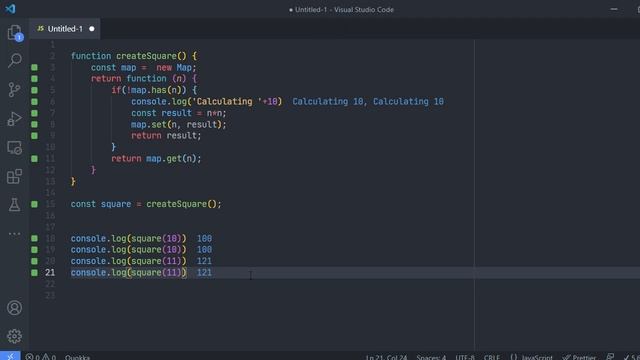Change encoding via UTF-8
The width and height of the screenshot is (640, 360).
[x=465, y=357]
